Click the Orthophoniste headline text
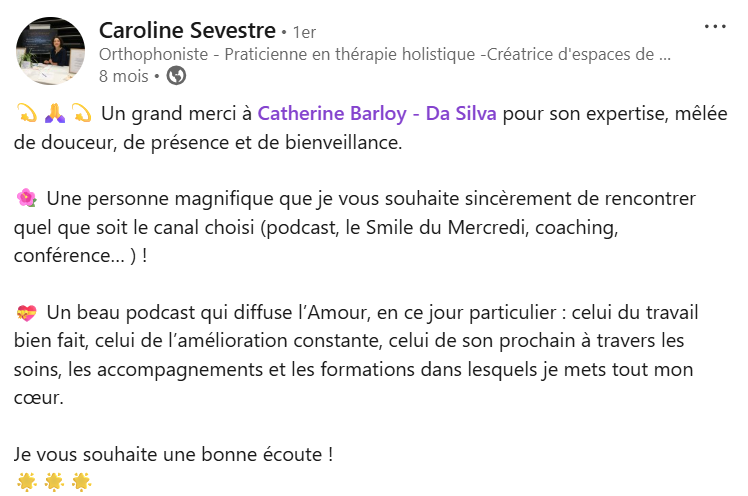The width and height of the screenshot is (748, 496). pyautogui.click(x=384, y=55)
